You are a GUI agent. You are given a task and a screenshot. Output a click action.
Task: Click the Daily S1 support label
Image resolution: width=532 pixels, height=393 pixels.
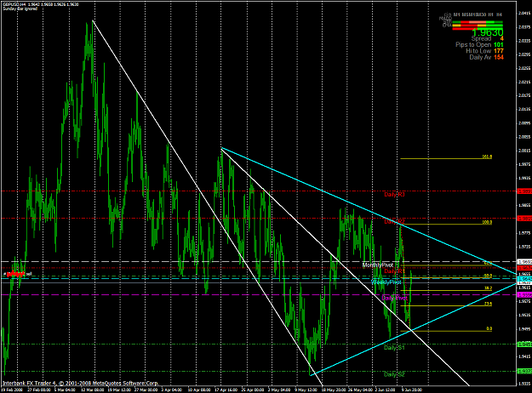click(x=394, y=348)
